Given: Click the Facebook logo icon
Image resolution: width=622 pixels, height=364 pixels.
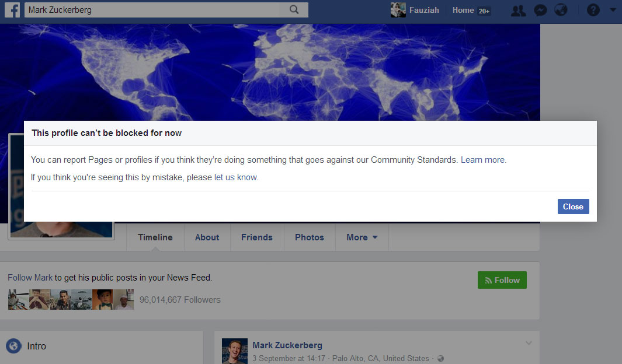Looking at the screenshot, I should pos(12,10).
